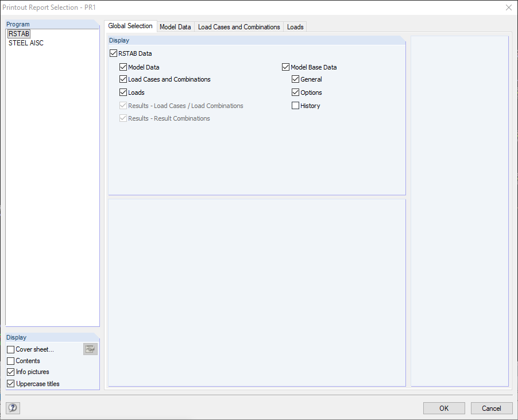The image size is (518, 420).
Task: Open the Load Cases and Combinations tab
Action: tap(238, 26)
